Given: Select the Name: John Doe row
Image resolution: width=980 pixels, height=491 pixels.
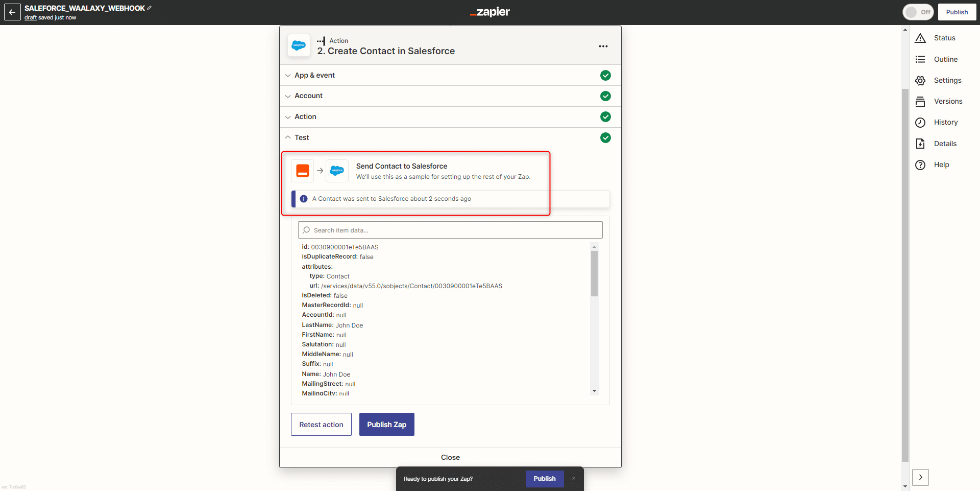Looking at the screenshot, I should (326, 374).
